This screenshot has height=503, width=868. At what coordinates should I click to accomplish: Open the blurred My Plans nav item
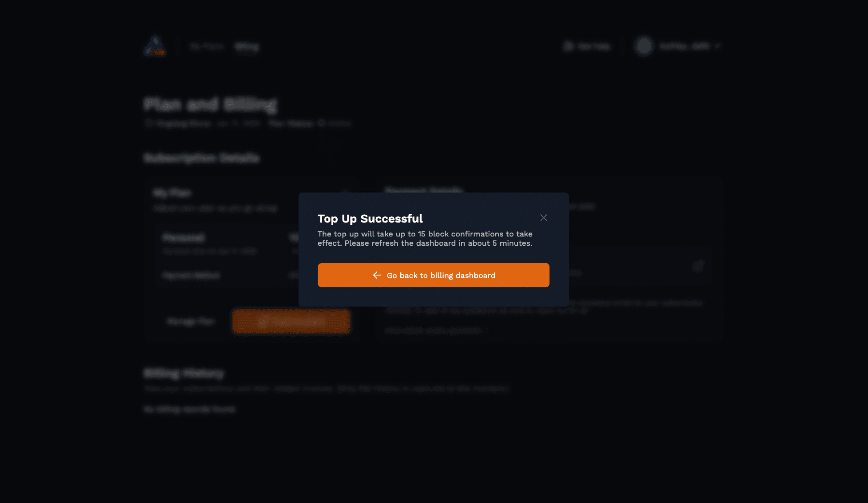point(207,46)
